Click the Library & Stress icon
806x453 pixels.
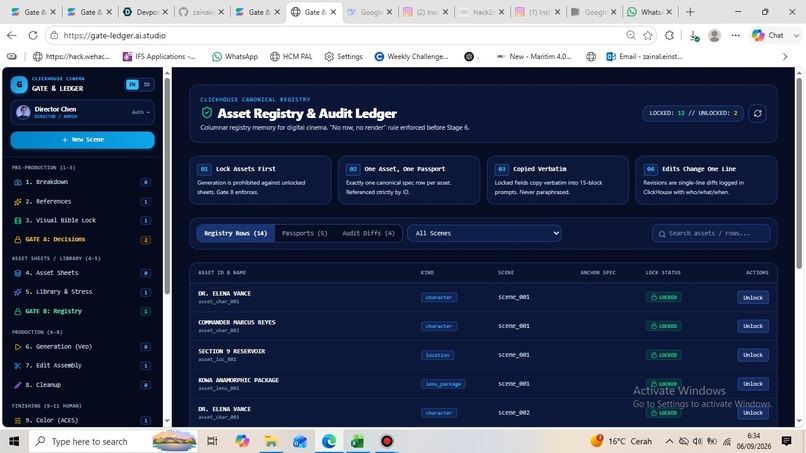[x=17, y=292]
